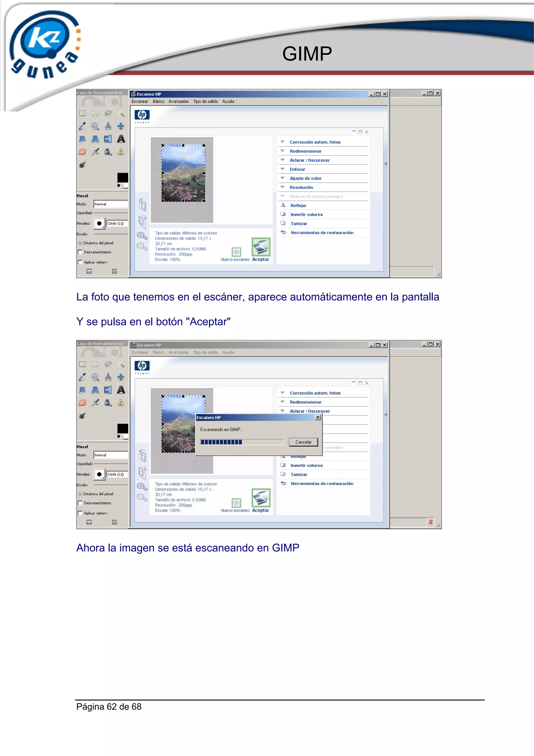
Task: Toggle Aplicar «jitter» checkbox in lower screenshot
Action: tap(80, 513)
